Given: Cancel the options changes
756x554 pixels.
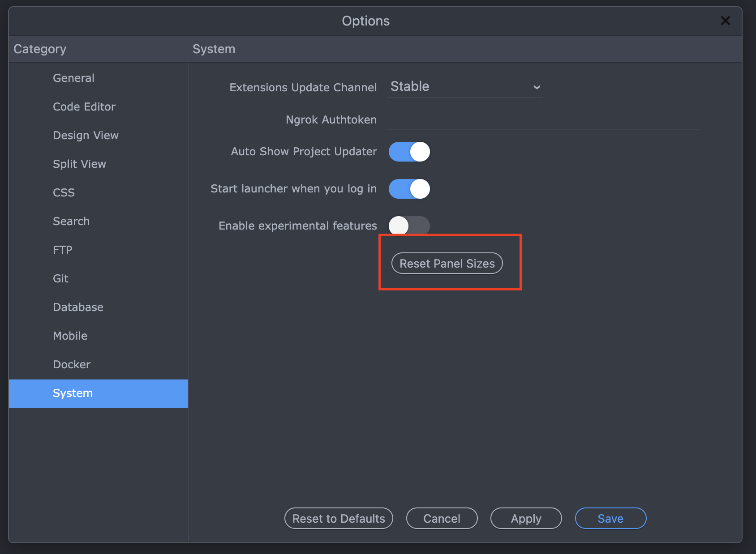Looking at the screenshot, I should (x=442, y=518).
